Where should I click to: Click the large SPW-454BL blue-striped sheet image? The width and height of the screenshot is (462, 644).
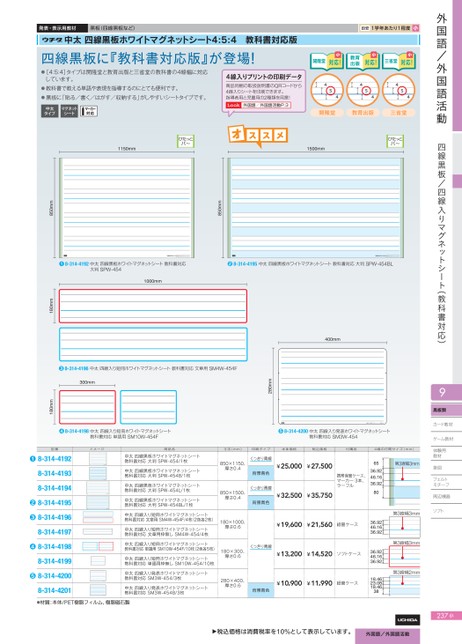coord(315,208)
